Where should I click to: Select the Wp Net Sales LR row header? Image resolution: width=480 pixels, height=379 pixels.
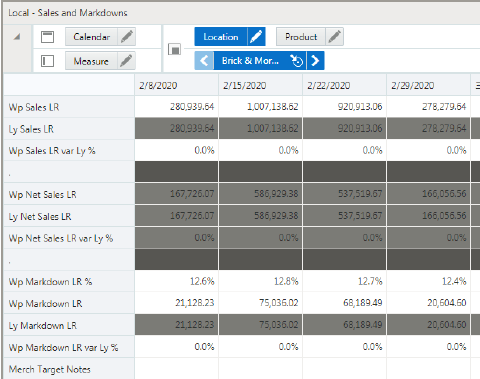pos(69,194)
